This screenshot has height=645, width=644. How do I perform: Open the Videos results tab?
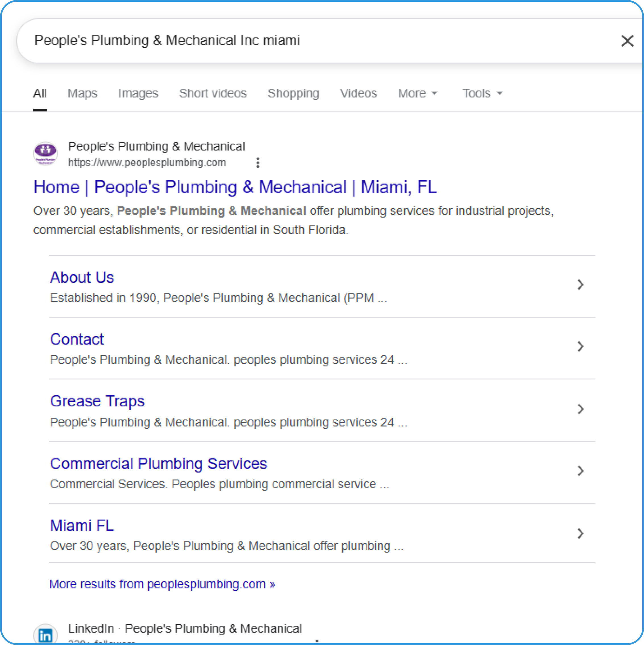click(x=358, y=94)
